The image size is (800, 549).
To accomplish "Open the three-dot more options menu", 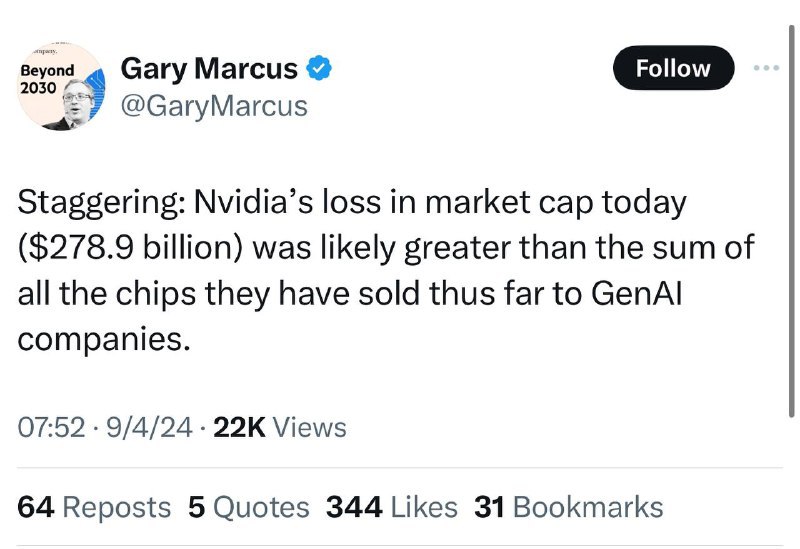I will tap(766, 67).
